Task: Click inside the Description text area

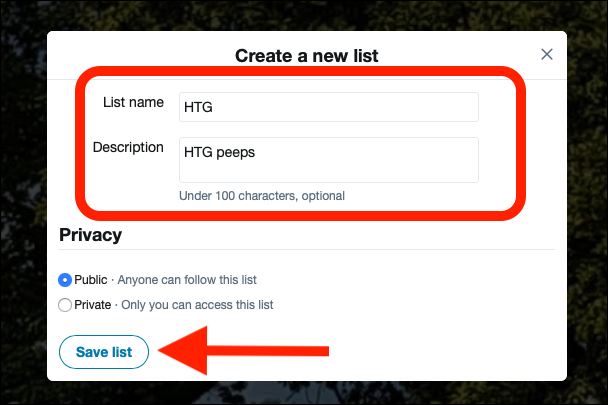Action: point(328,160)
